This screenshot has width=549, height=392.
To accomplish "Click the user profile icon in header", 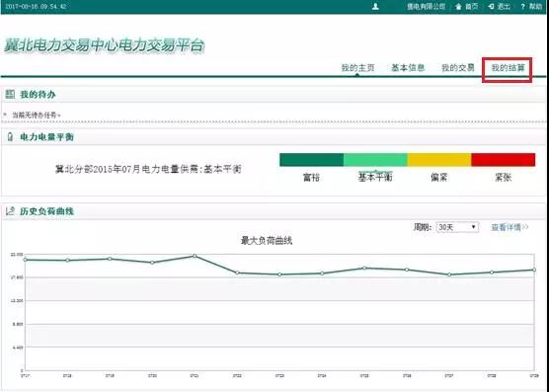I will (375, 6).
